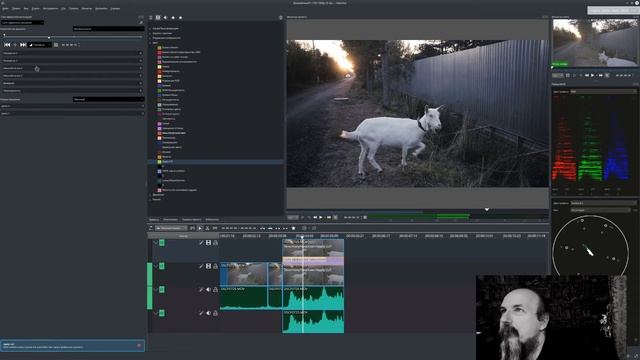Close the info message at the bottom-left

[x=139, y=346]
